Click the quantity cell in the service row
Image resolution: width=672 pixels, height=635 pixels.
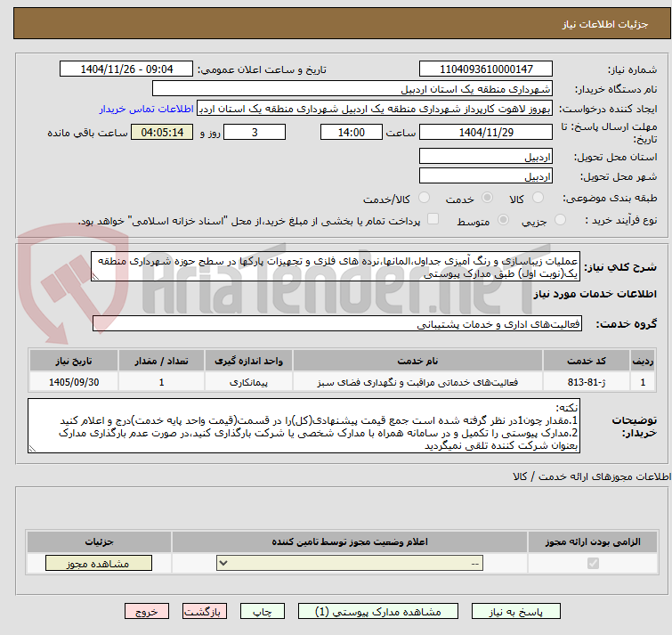pyautogui.click(x=162, y=382)
